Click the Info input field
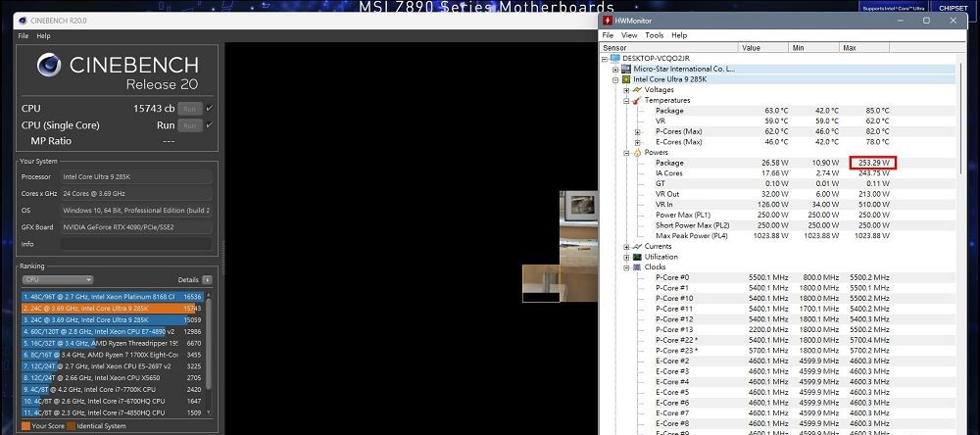980x435 pixels. coord(136,244)
